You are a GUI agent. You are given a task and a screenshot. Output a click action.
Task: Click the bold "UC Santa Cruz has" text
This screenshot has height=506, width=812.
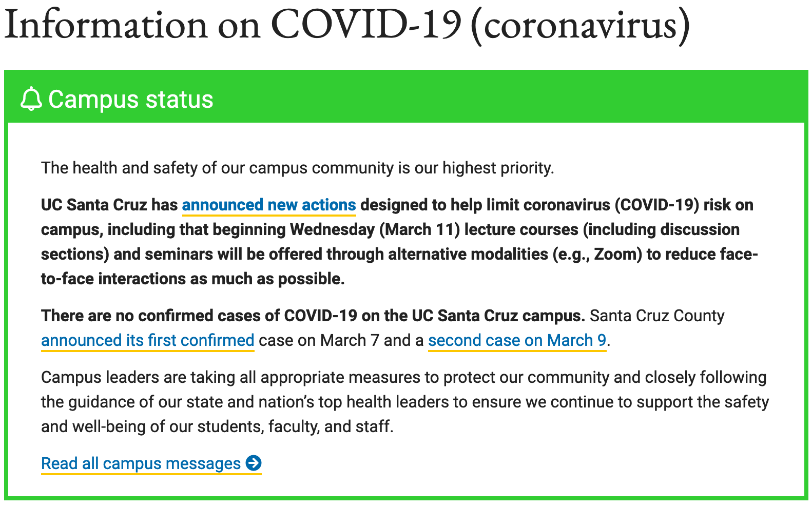coord(109,205)
